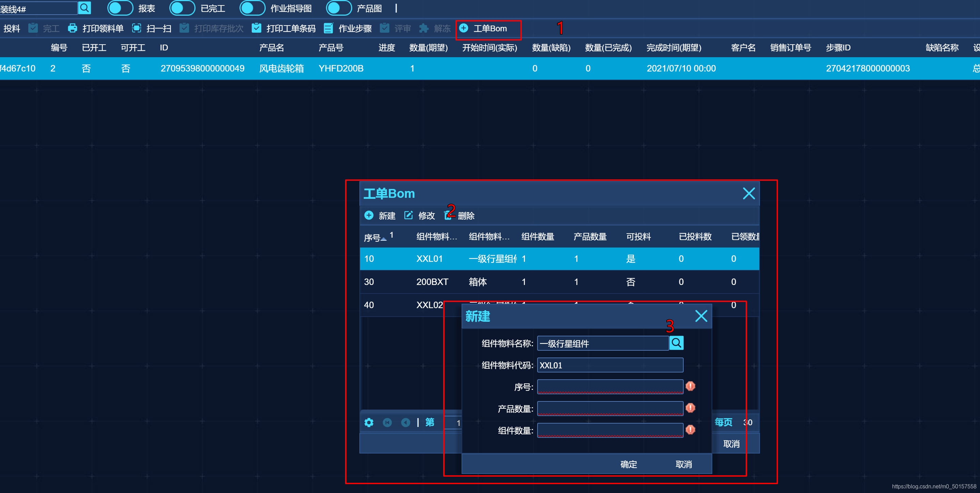Click the 风电齿轮箱 product name cell
Screen dimensions: 980x493
point(281,68)
